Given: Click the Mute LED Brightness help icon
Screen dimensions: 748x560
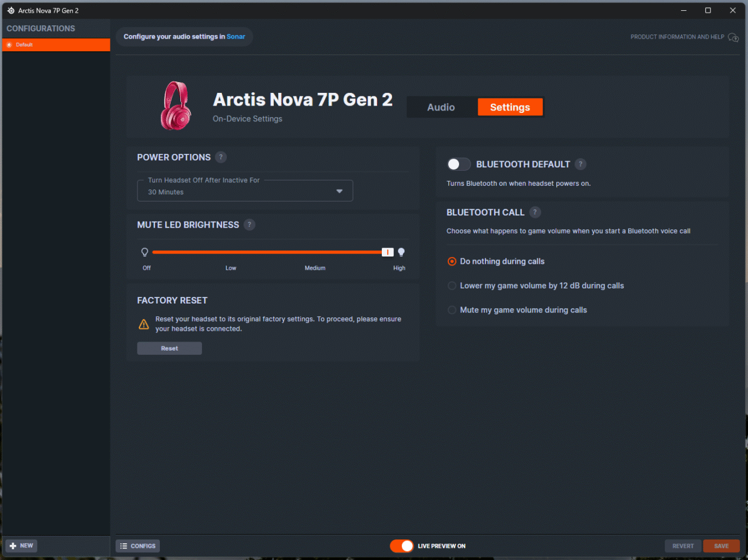Looking at the screenshot, I should [250, 225].
